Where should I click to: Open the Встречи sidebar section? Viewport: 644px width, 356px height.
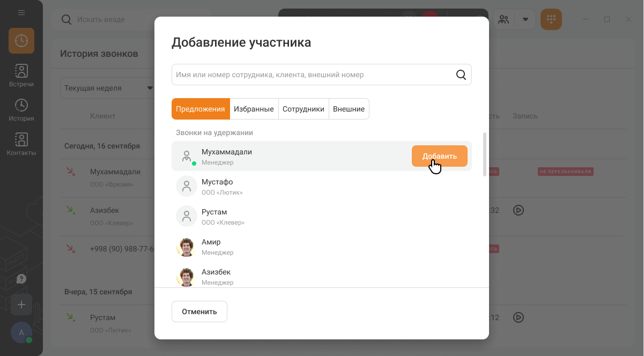(21, 76)
